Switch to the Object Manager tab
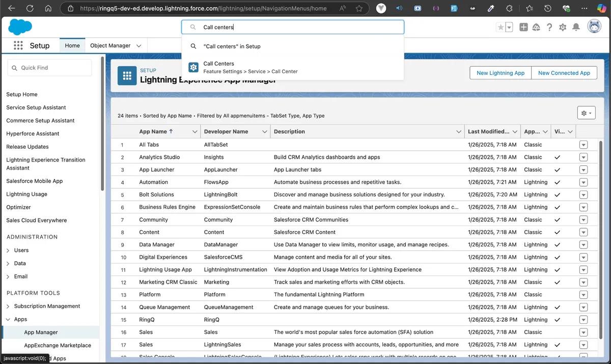The width and height of the screenshot is (611, 364). [x=110, y=45]
